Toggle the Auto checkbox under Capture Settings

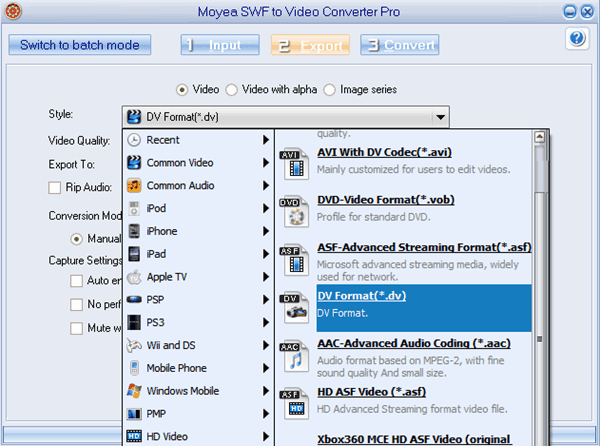(77, 281)
